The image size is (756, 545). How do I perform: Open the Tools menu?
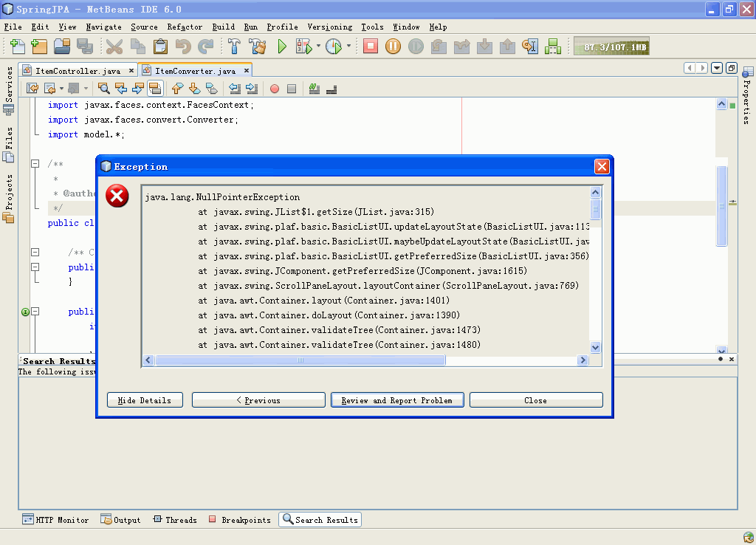[x=372, y=27]
